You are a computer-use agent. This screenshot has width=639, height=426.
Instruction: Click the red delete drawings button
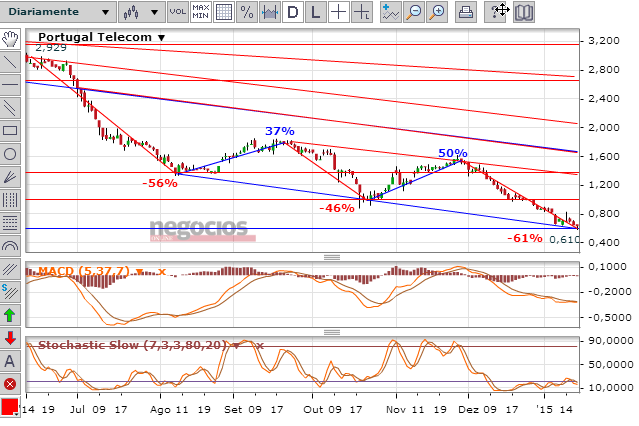(10, 384)
